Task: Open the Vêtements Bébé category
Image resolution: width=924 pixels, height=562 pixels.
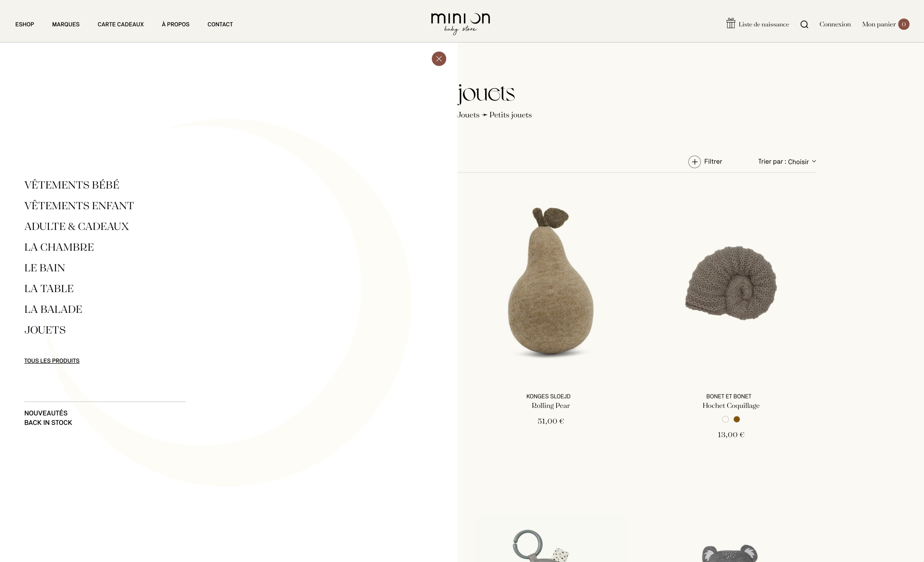Action: [x=72, y=185]
